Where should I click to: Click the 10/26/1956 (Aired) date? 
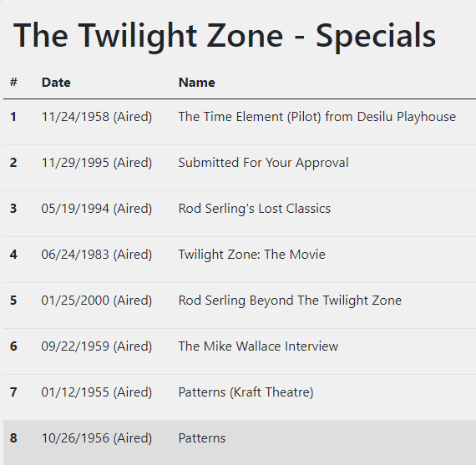coord(97,438)
